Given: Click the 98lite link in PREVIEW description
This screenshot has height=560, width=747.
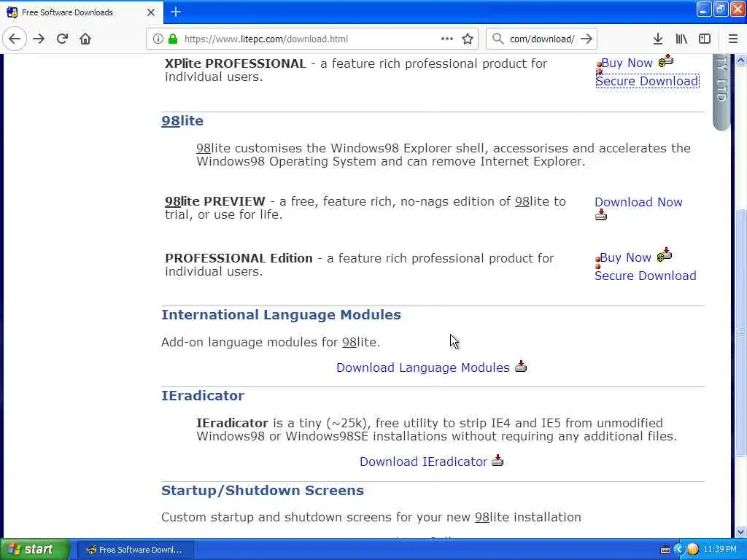Looking at the screenshot, I should click(532, 201).
